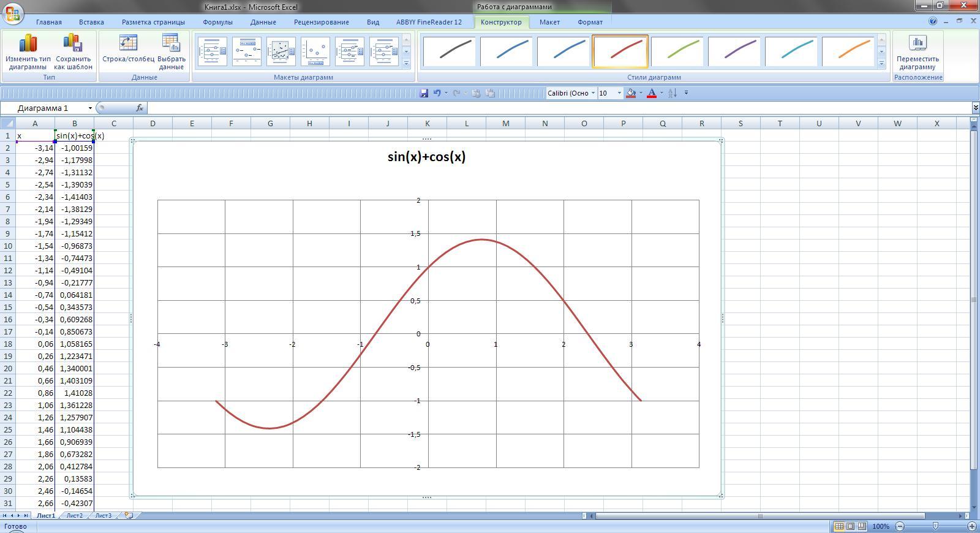Switch to Normal view button
Image resolution: width=980 pixels, height=533 pixels.
(839, 526)
